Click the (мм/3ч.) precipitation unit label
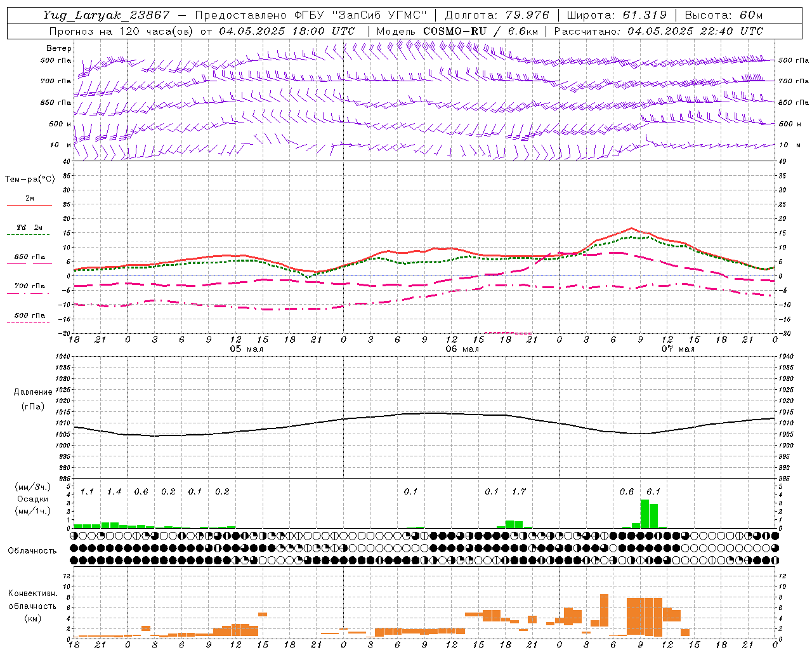This screenshot has height=650, width=812. [33, 487]
